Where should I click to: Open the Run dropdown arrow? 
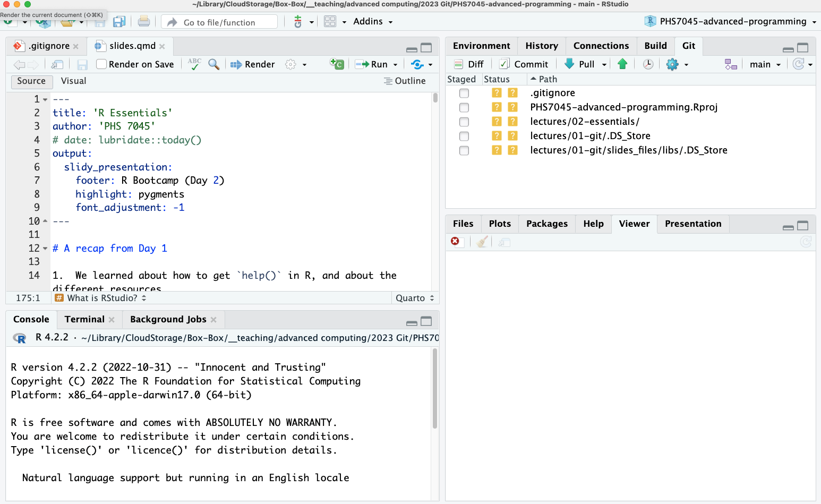pos(395,65)
